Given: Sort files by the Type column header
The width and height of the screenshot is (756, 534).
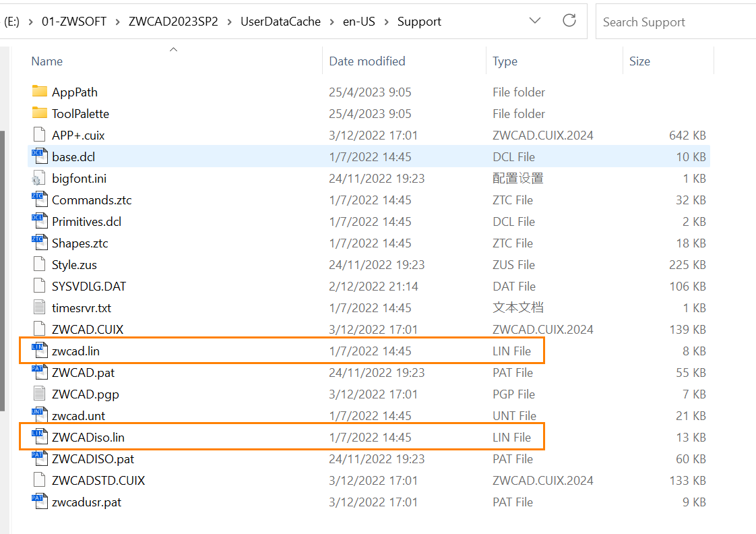Looking at the screenshot, I should (x=505, y=61).
